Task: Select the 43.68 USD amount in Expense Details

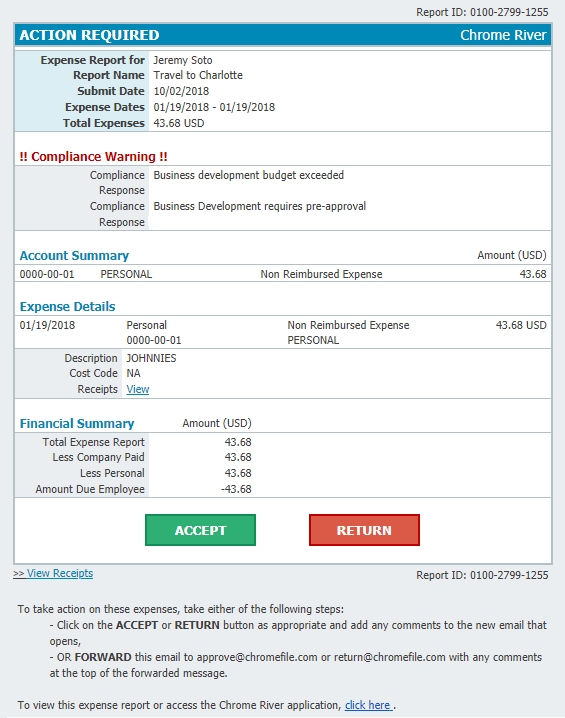Action: (521, 325)
